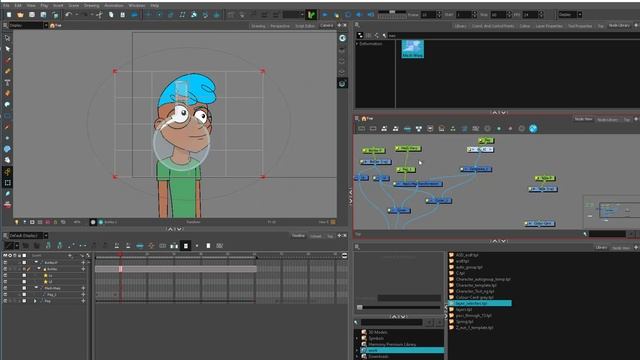Toggle the checkbox on the second timeline layer row
Image resolution: width=640 pixels, height=360 pixels.
pos(24,269)
